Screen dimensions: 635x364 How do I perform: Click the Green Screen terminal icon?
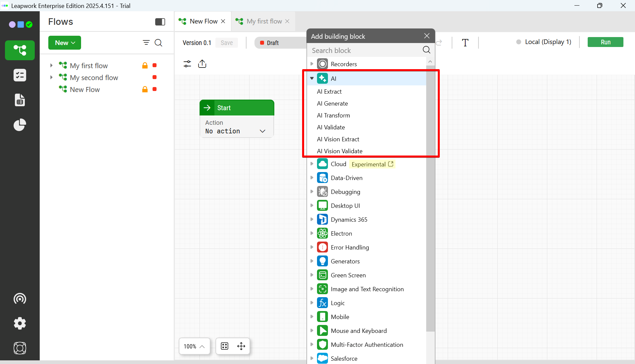click(x=323, y=275)
